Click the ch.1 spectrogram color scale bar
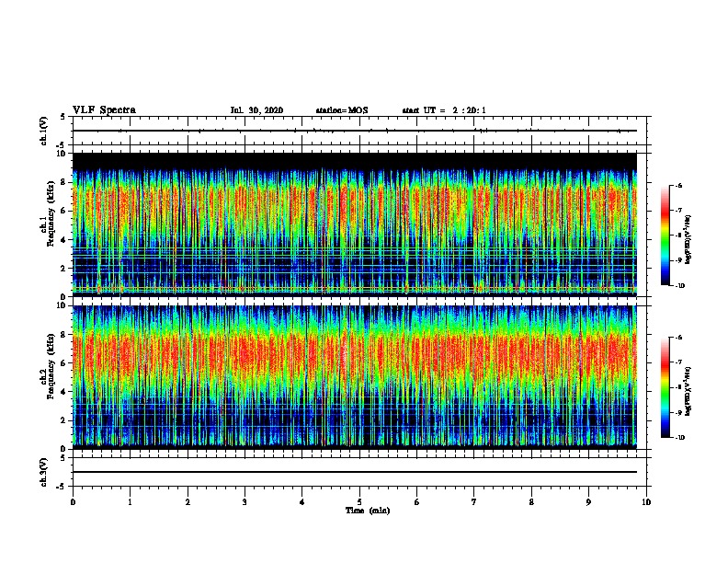Viewport: 728px width, 563px height. tap(665, 236)
